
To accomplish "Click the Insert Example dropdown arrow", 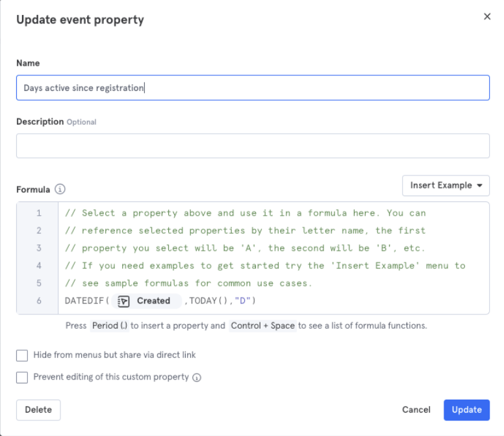I will 479,186.
